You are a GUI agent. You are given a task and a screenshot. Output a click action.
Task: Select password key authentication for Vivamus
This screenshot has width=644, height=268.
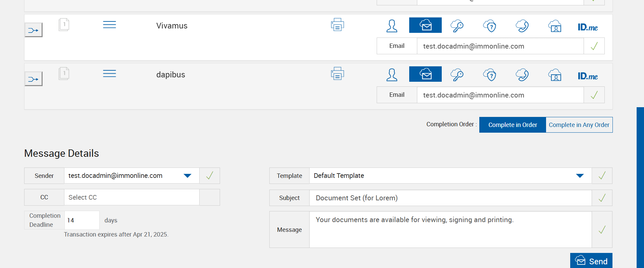click(x=457, y=26)
